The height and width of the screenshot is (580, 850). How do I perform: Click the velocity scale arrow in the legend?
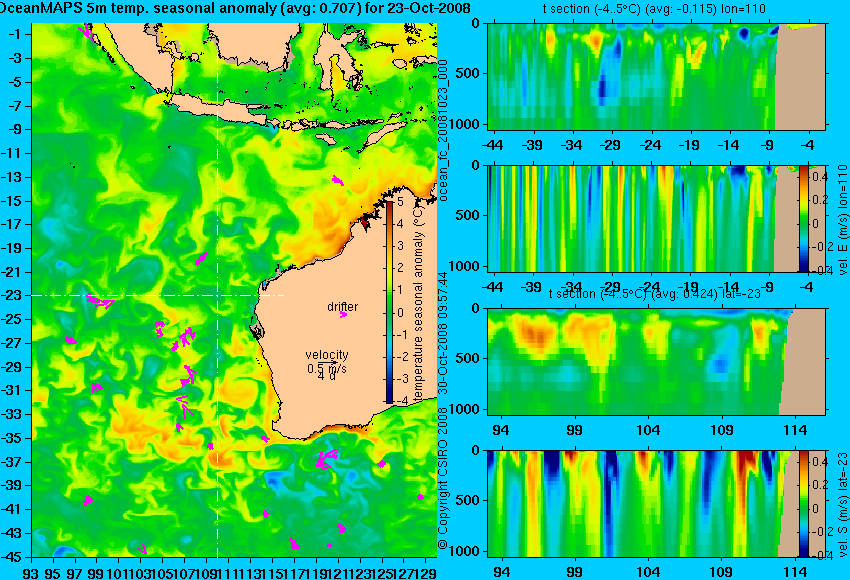click(x=327, y=363)
